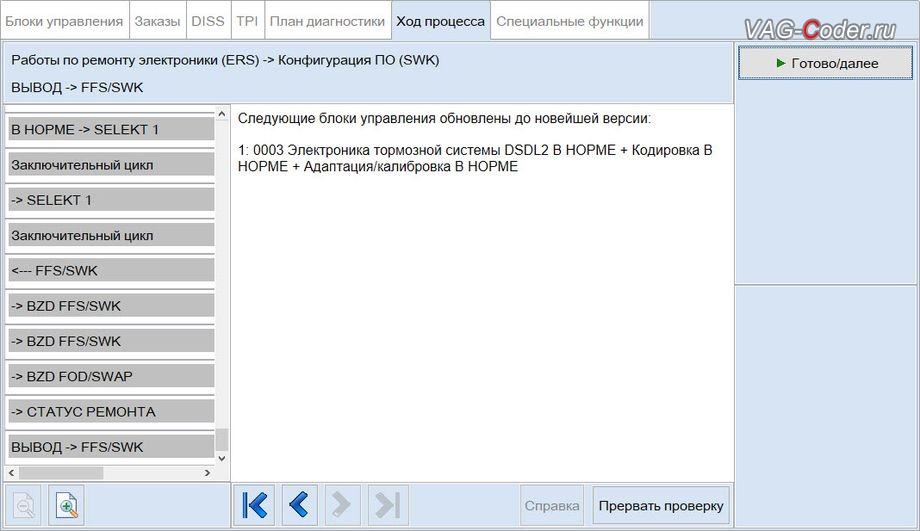Click the Справка help button

pyautogui.click(x=552, y=506)
